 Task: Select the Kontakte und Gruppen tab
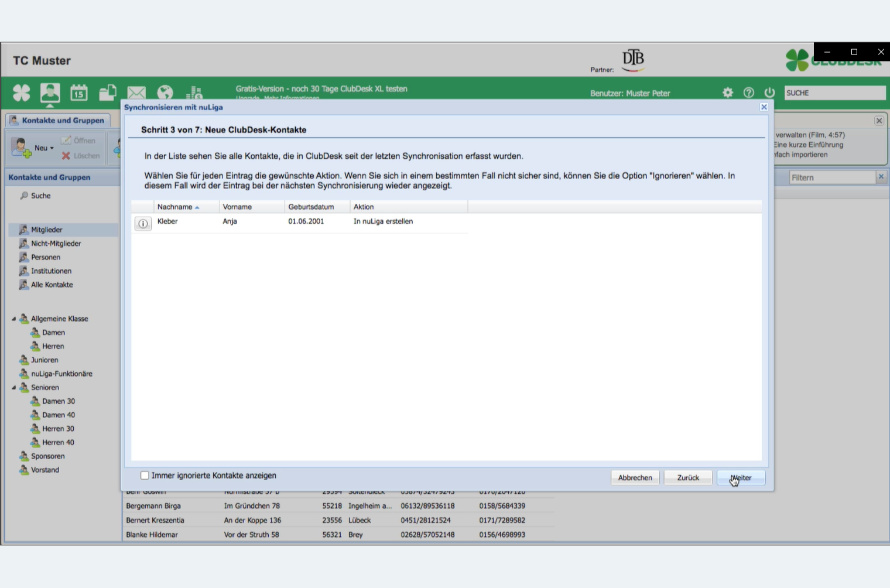coord(57,121)
